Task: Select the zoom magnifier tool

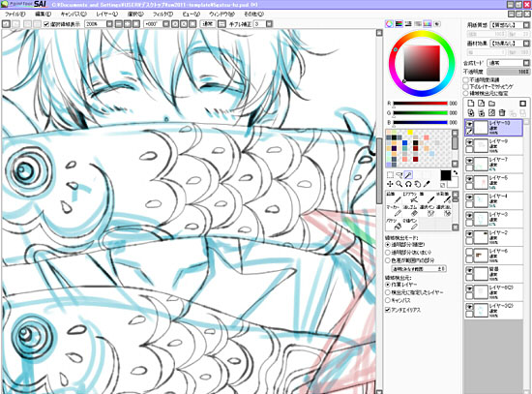Action: pos(399,184)
